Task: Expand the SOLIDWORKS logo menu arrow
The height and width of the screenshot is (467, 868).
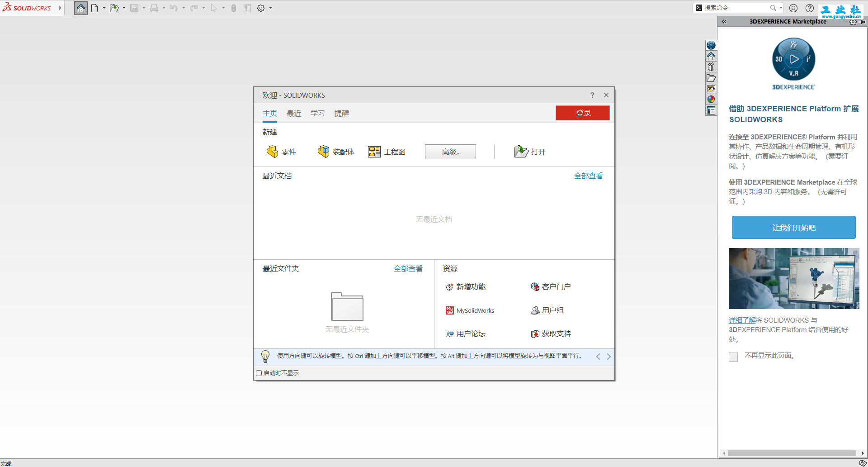Action: tap(60, 8)
